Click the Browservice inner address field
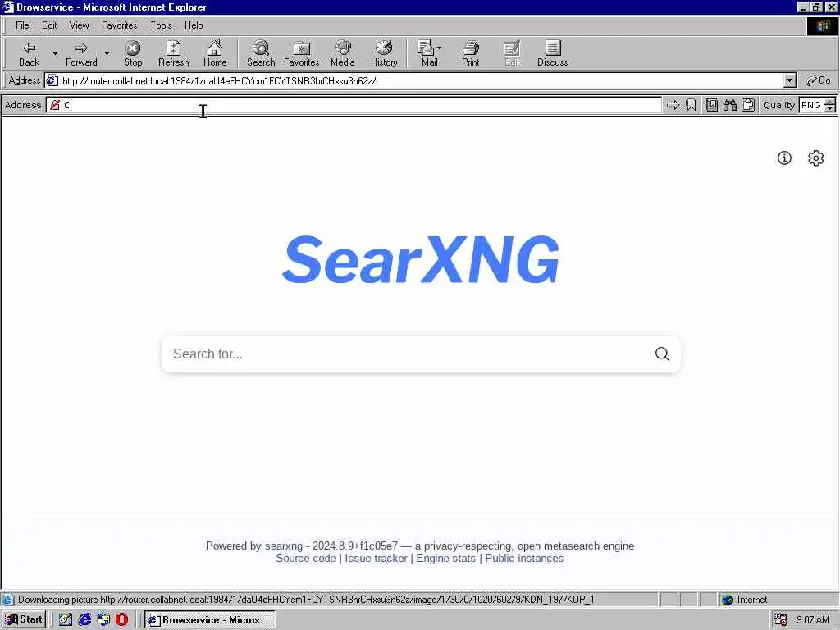 coord(354,105)
